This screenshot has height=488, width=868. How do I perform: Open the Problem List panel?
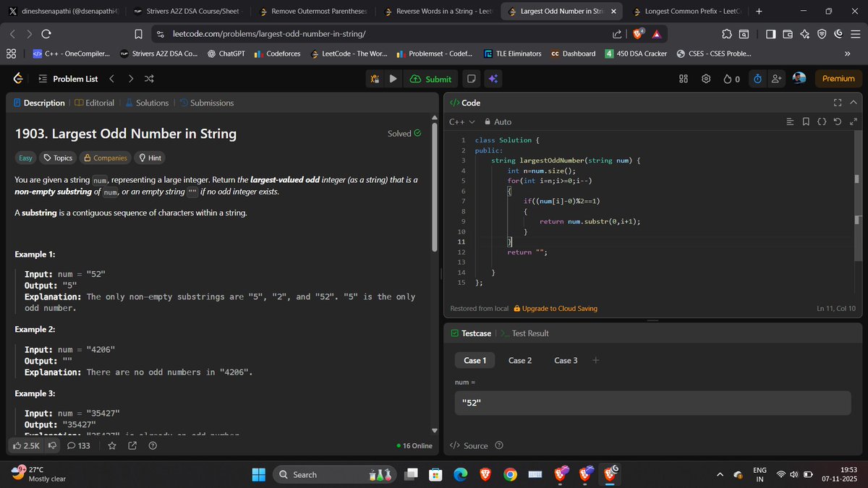point(68,79)
